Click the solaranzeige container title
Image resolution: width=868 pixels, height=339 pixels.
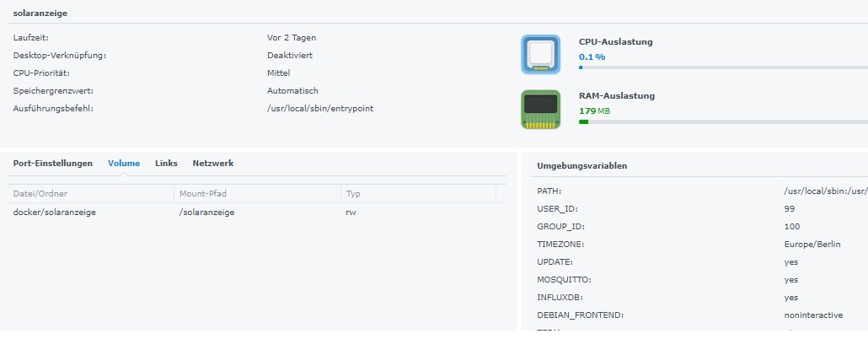coord(40,13)
